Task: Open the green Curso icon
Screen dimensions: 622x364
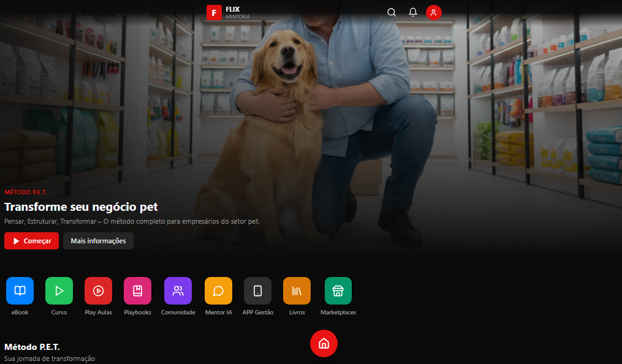Action: (59, 290)
